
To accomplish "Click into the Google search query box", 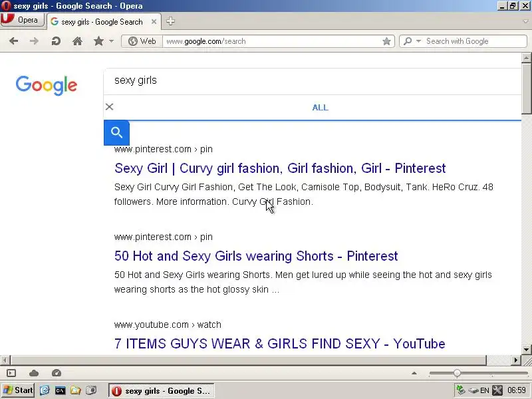I will pos(312,80).
